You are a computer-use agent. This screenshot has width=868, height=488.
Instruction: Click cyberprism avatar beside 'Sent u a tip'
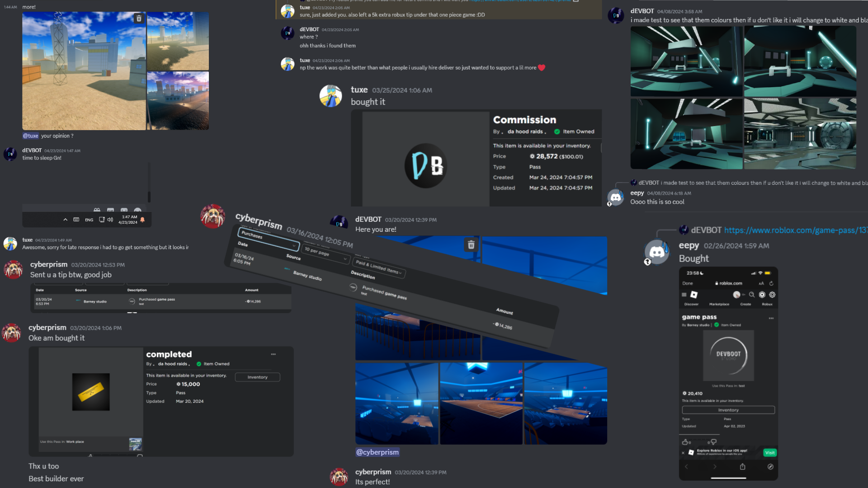pos(13,269)
